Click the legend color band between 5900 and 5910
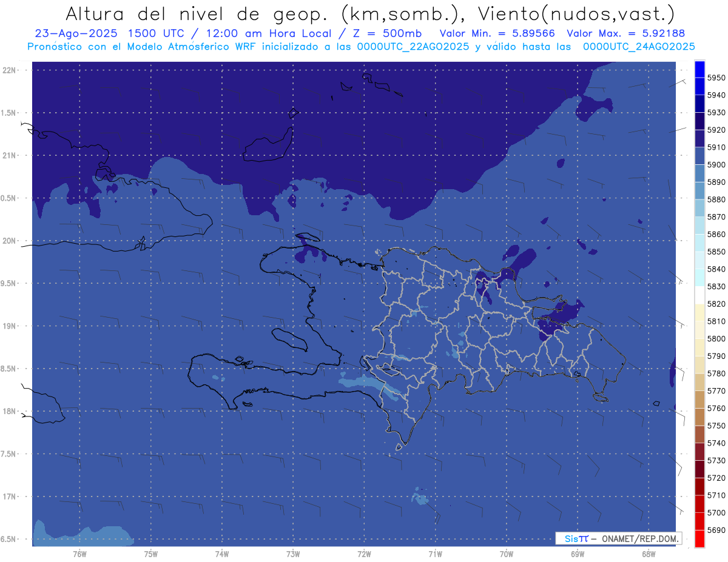 point(699,156)
